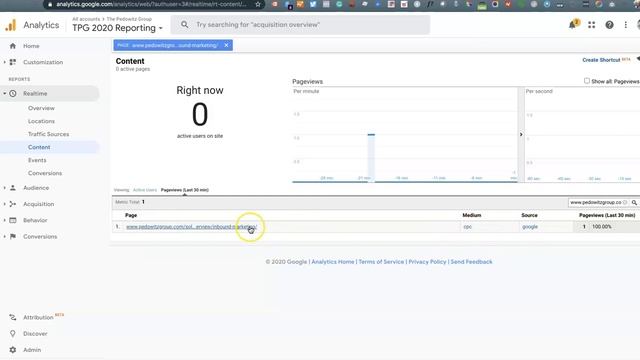Open the Realtime Events report
This screenshot has height=360, width=640.
37,160
